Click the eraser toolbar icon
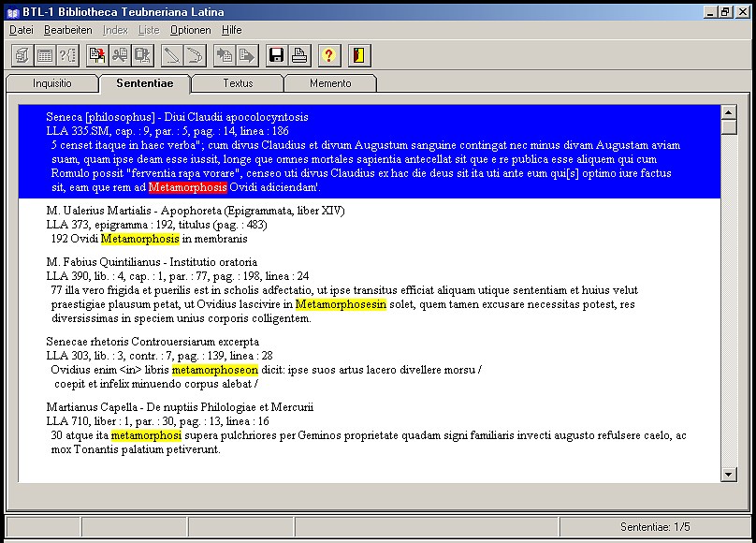The image size is (756, 543). tap(195, 55)
